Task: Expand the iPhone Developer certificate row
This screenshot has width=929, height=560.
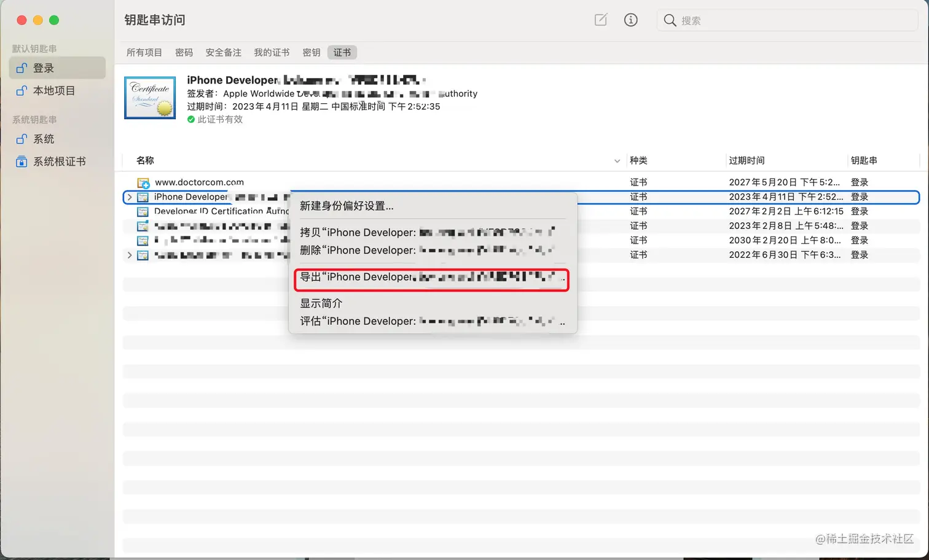Action: click(x=129, y=197)
